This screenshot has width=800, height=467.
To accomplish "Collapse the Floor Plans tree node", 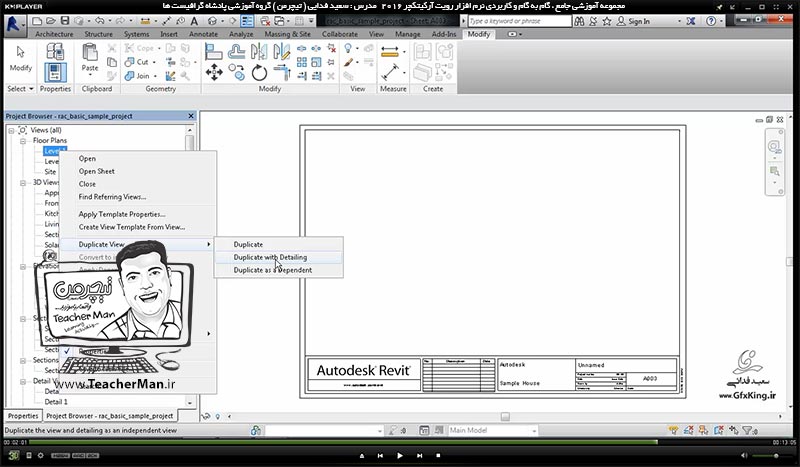I will pyautogui.click(x=22, y=141).
